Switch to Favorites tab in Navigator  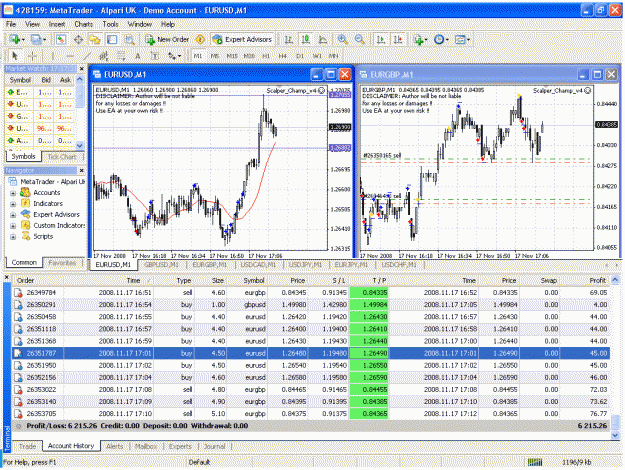click(62, 263)
